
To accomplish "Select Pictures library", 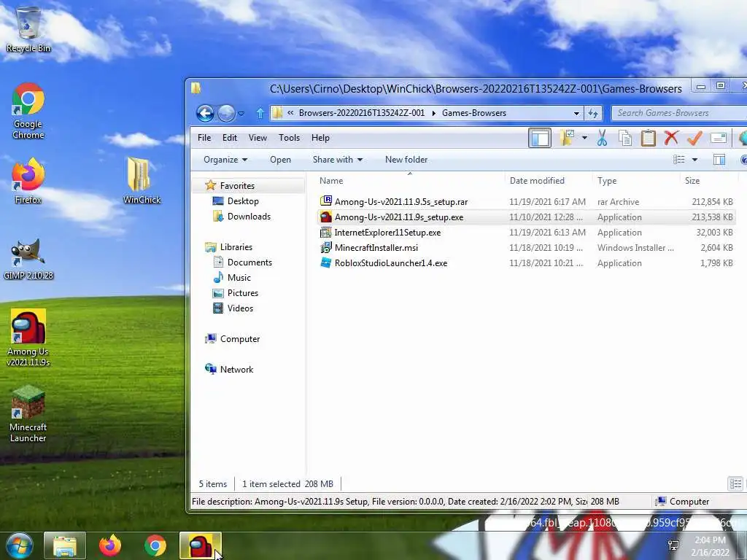I will pos(242,293).
